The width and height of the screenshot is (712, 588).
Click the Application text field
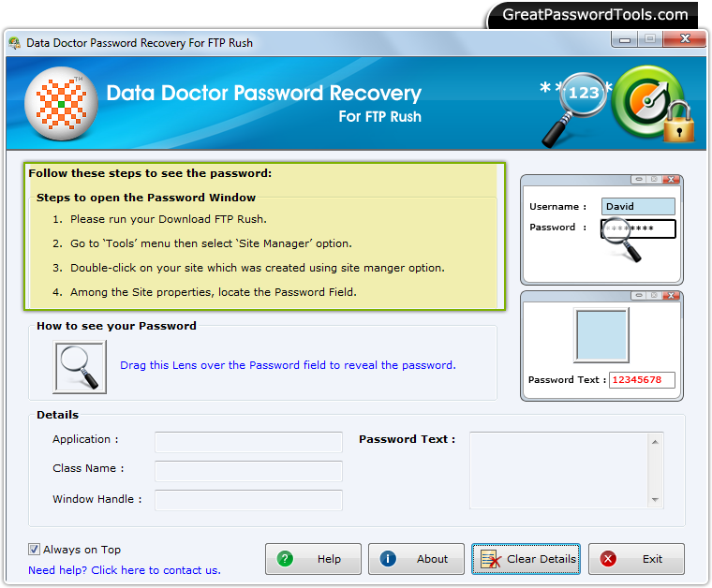point(248,442)
